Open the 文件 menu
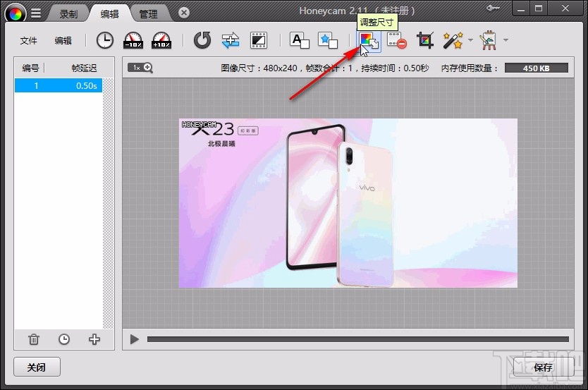The height and width of the screenshot is (390, 588). point(28,40)
